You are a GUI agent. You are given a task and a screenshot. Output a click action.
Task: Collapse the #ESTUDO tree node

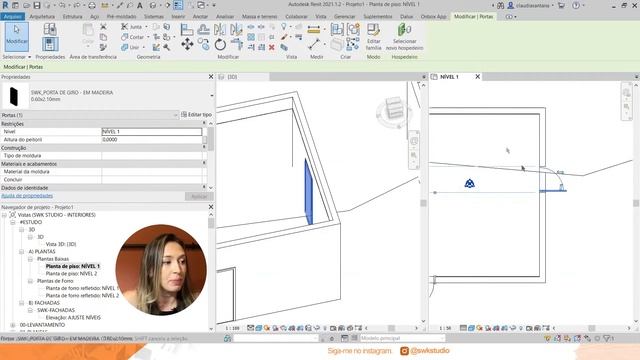[13, 222]
